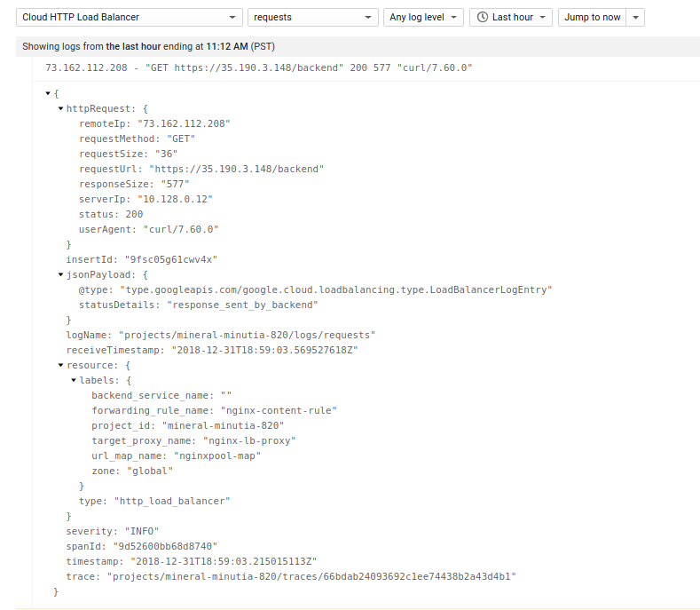700x610 pixels.
Task: Click the logName value projects/mineral-minutia-820/logs/requests
Action: click(247, 335)
